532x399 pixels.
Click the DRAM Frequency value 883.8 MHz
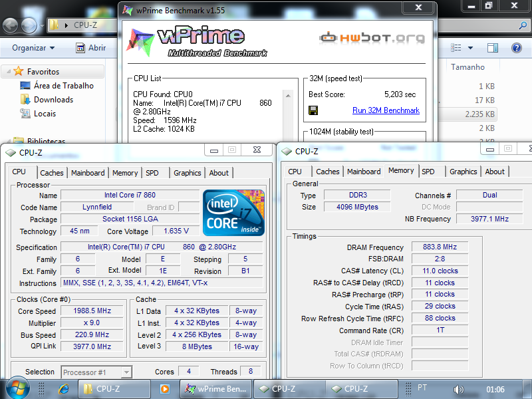(440, 247)
